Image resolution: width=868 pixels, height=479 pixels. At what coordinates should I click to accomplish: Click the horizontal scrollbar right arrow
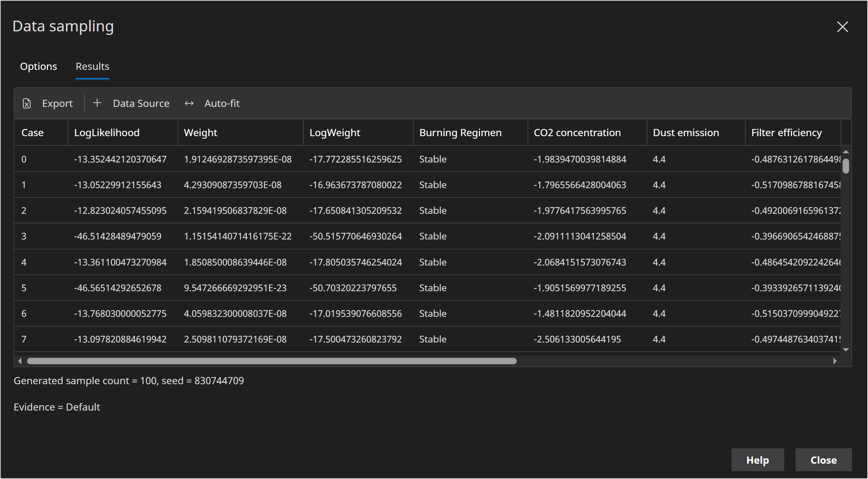tap(834, 361)
